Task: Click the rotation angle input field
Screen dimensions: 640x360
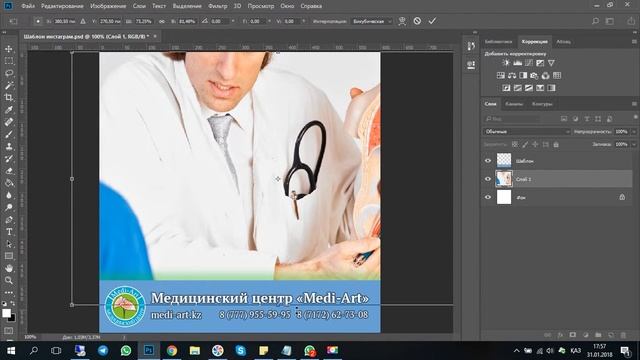Action: (220, 21)
